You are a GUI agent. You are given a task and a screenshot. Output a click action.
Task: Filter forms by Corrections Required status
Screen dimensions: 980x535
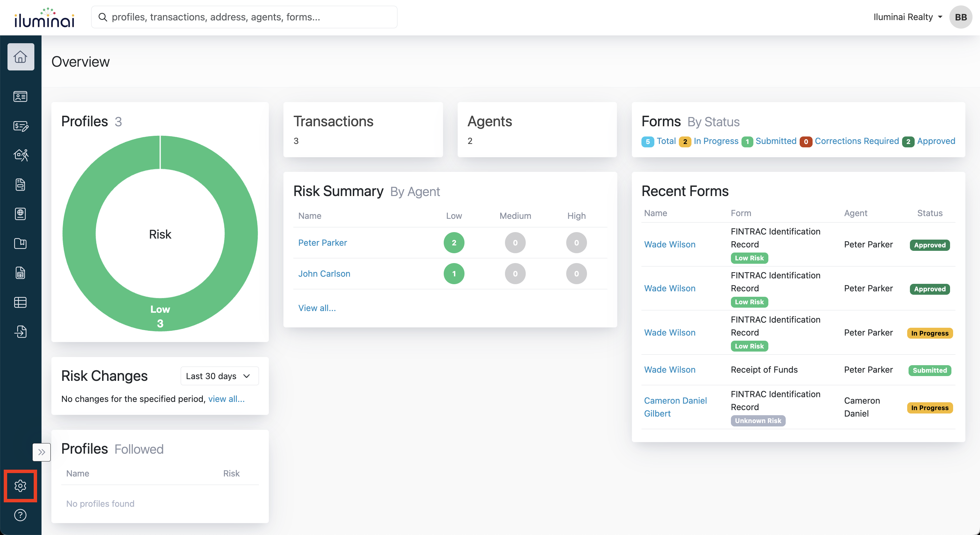856,141
